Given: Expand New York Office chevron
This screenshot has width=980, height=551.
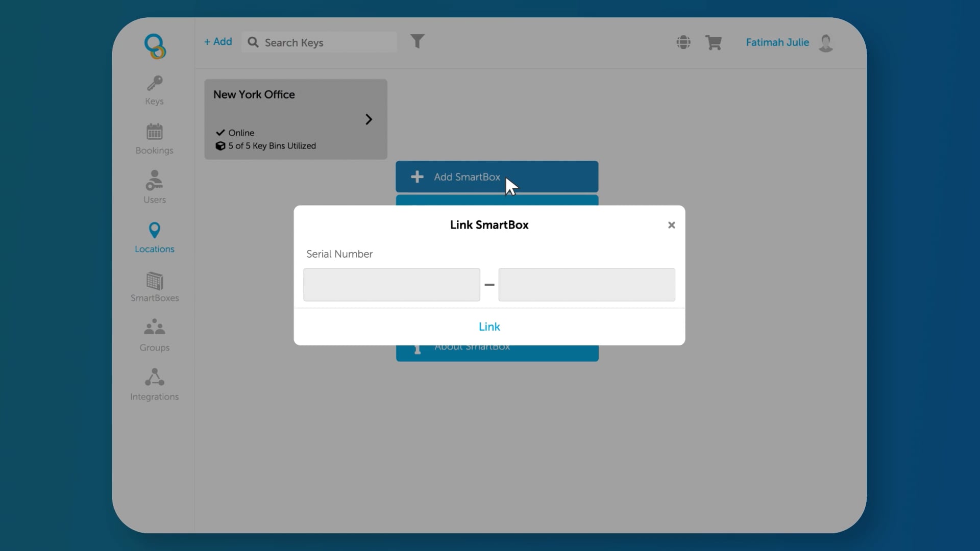Looking at the screenshot, I should (369, 119).
